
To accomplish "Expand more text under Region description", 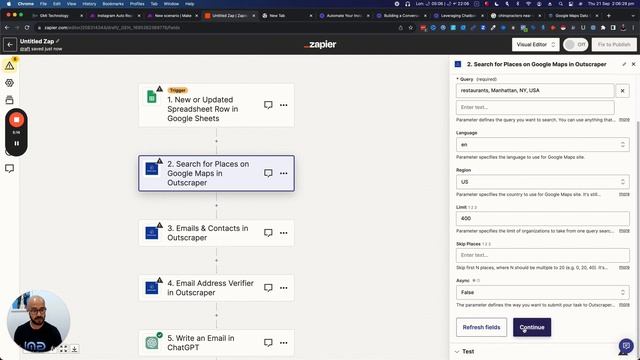I will (624, 194).
